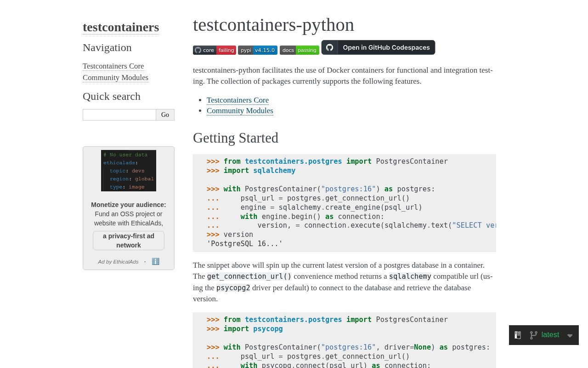Open Testcontainers Core in sidebar navigation
The height and width of the screenshot is (368, 588).
pos(113,66)
